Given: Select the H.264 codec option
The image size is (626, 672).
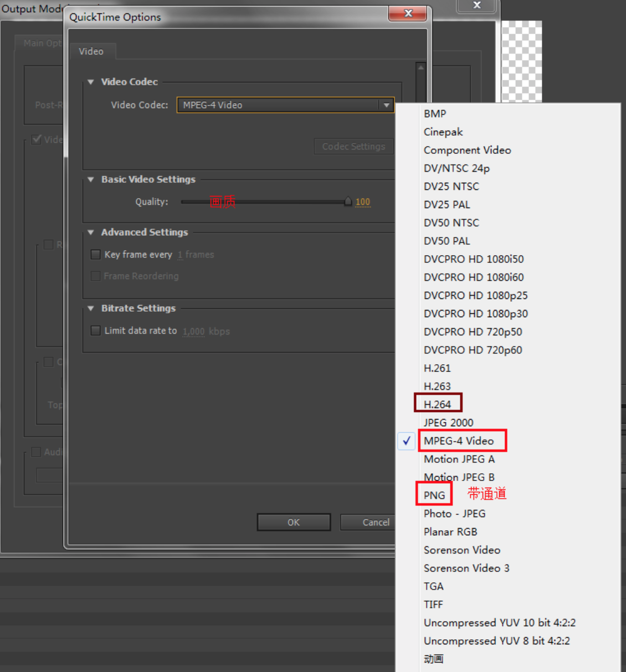Looking at the screenshot, I should pos(437,405).
